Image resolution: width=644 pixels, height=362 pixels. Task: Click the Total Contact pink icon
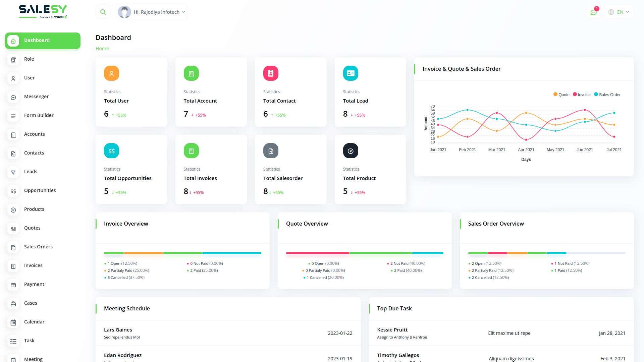271,73
